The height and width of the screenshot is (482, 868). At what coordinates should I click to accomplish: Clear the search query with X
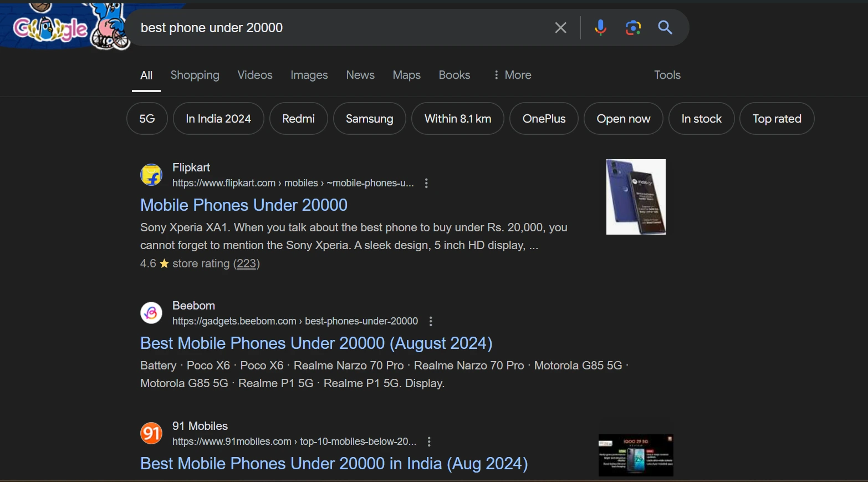tap(560, 28)
